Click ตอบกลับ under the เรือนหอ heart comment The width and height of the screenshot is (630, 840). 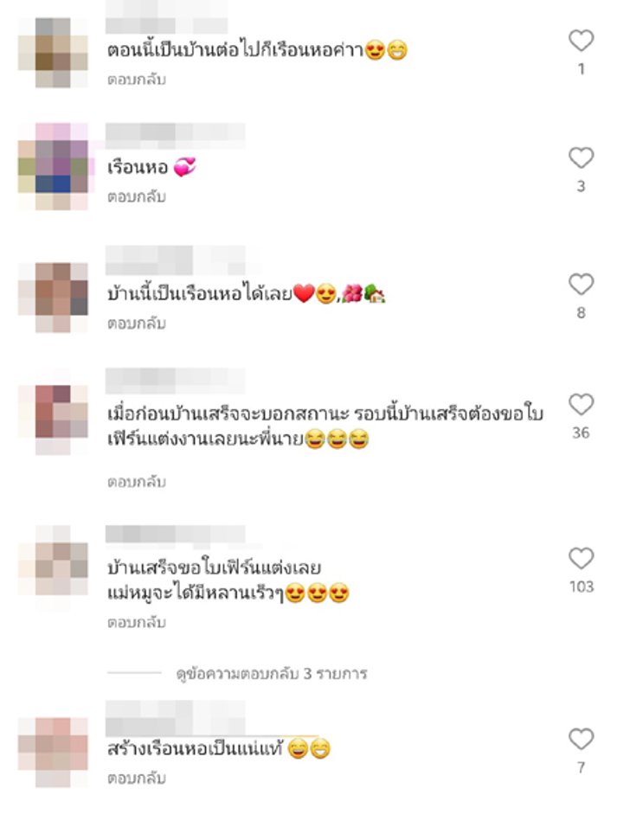(x=137, y=197)
